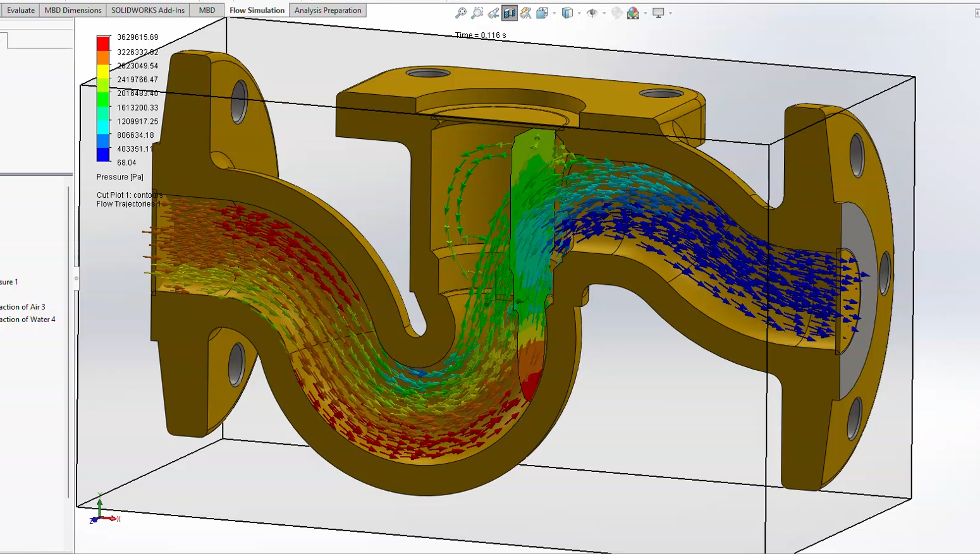Click the legend value 1613200.33

coord(138,108)
